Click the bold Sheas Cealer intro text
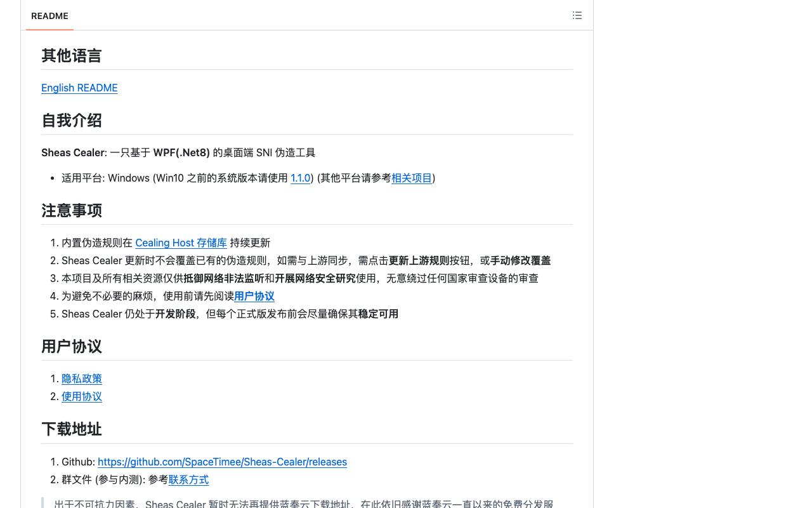This screenshot has height=508, width=812. click(73, 152)
